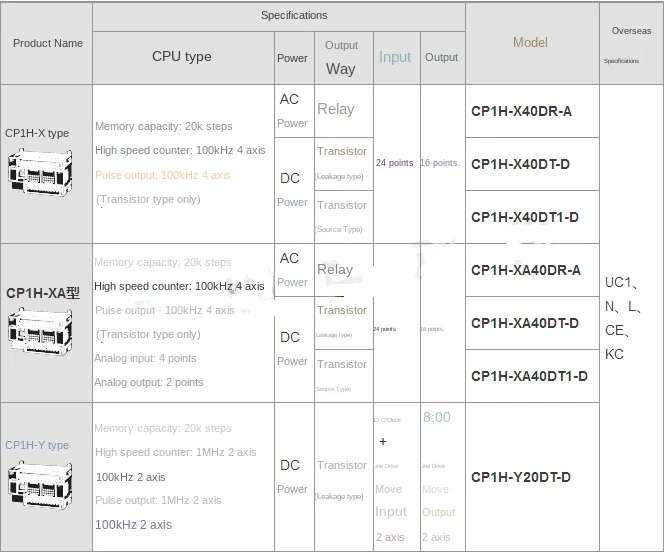The image size is (665, 553).
Task: Click 'Pulse output: 100kHz 4 axis' in CP1H-X row
Action: coord(162,175)
